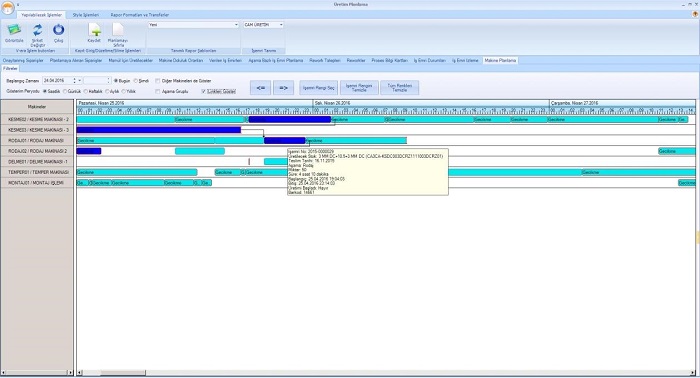
Task: Open Aşama Bazlı İş Emri Planlama tab
Action: (x=276, y=60)
